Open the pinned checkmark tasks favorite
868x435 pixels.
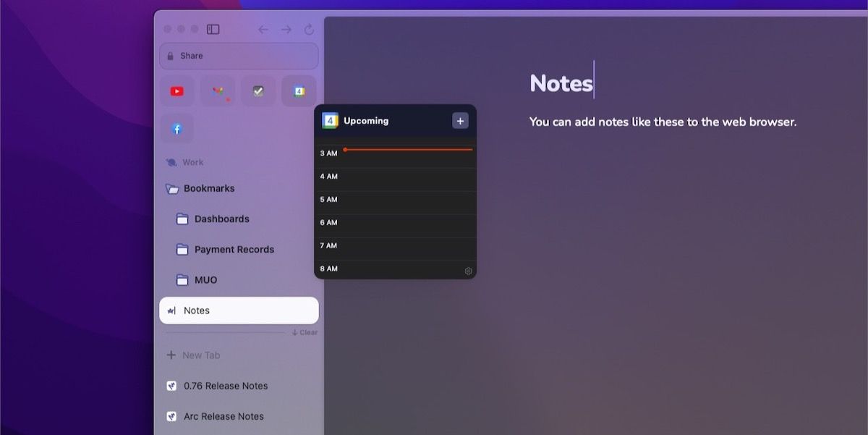[258, 91]
